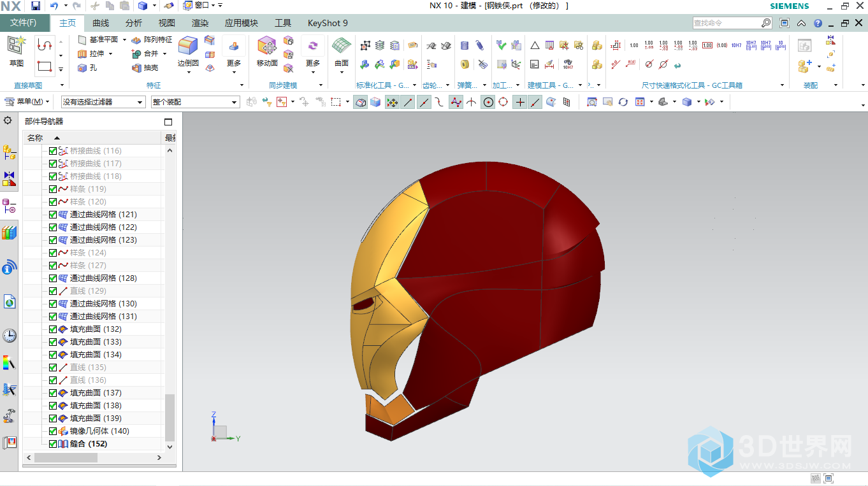The image size is (868, 486).
Task: Uncheck the 镜像几何体 (140) checkbox
Action: click(x=53, y=431)
